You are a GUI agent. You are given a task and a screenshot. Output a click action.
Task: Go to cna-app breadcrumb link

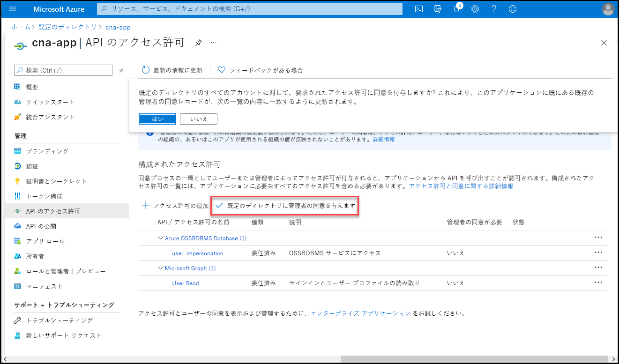coord(118,27)
